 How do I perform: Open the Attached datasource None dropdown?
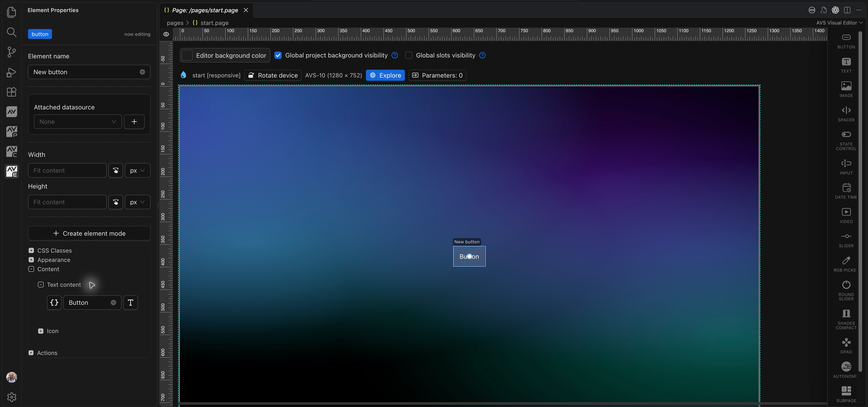[78, 122]
